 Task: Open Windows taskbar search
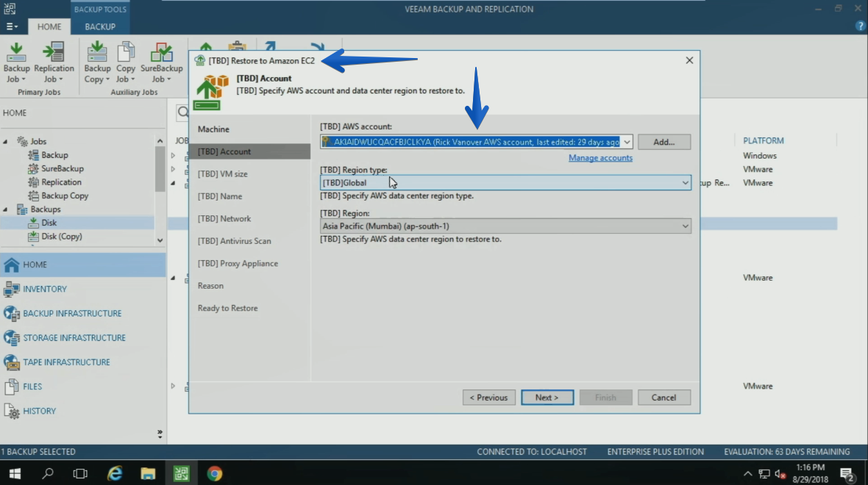[48, 473]
